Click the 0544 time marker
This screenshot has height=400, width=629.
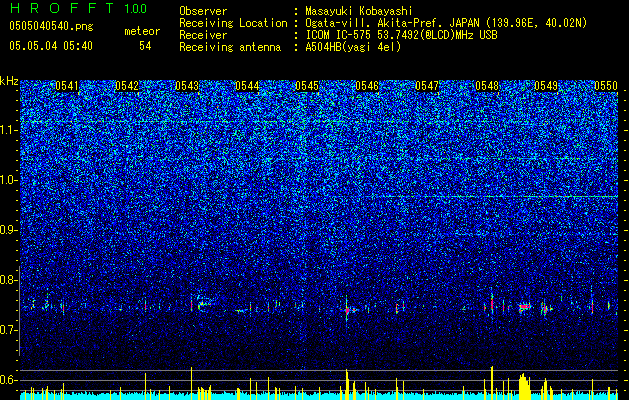click(x=247, y=86)
